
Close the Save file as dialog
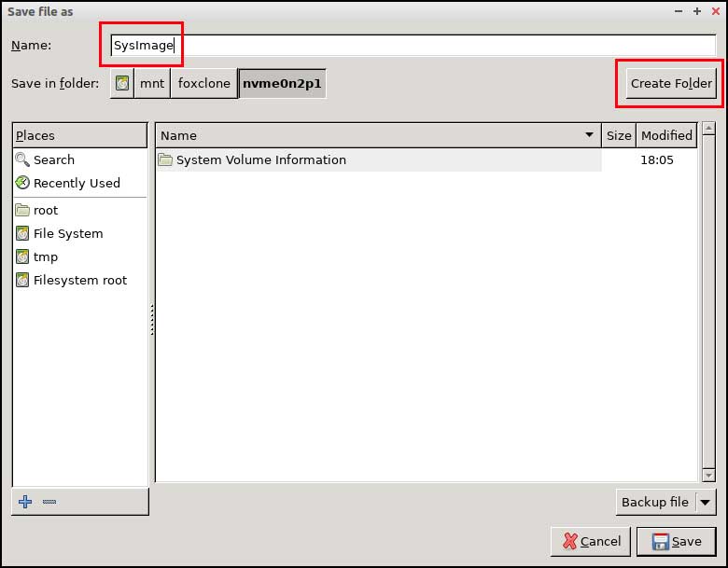coord(716,11)
